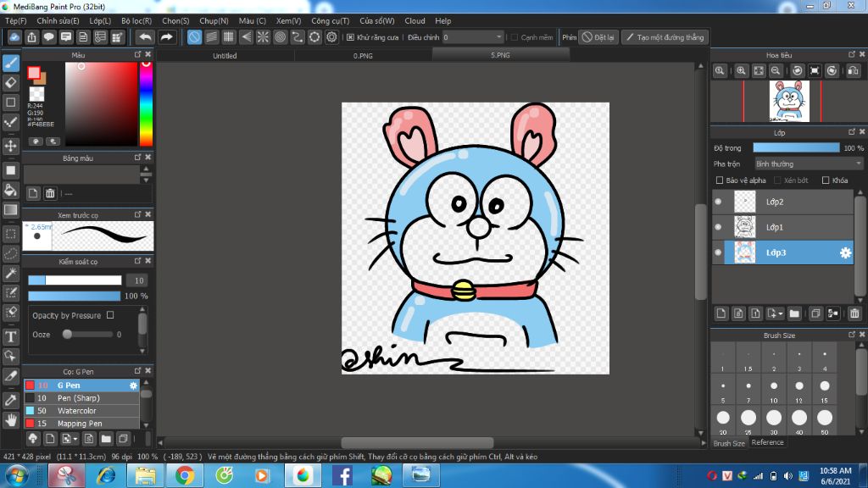Enable the concentric circle snap guide
868x488 pixels.
(280, 37)
